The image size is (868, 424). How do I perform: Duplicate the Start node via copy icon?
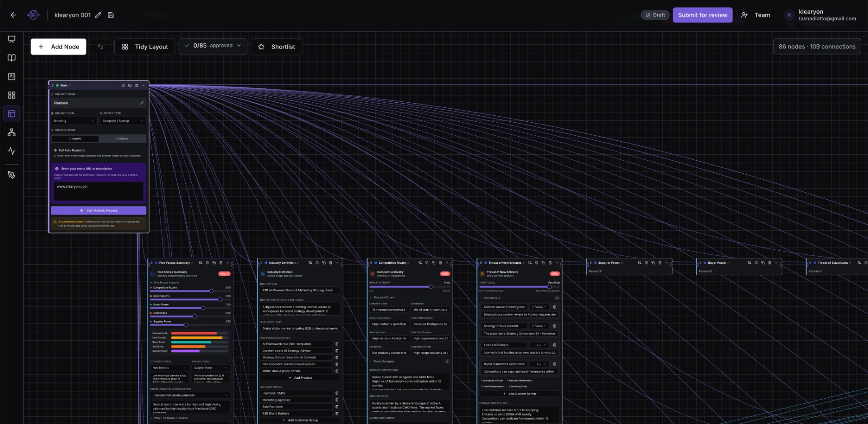pyautogui.click(x=130, y=86)
